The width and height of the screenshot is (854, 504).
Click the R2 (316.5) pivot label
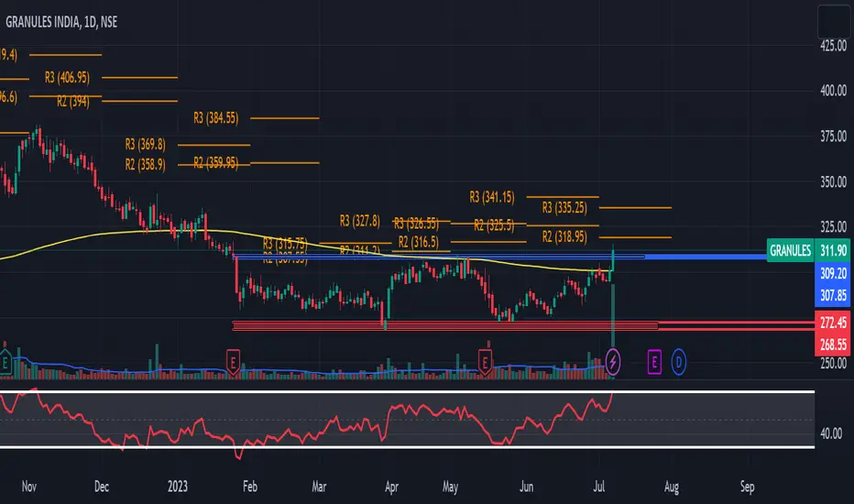tap(418, 241)
